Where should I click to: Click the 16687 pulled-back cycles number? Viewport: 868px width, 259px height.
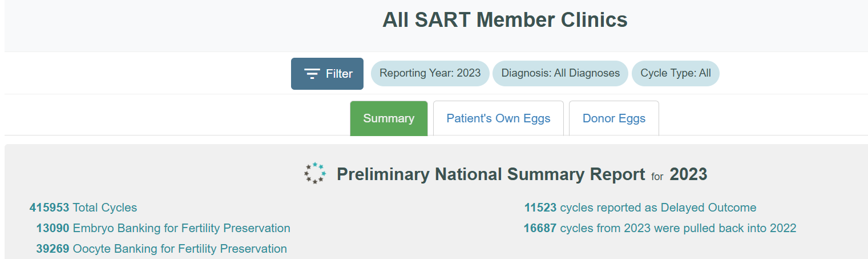540,228
